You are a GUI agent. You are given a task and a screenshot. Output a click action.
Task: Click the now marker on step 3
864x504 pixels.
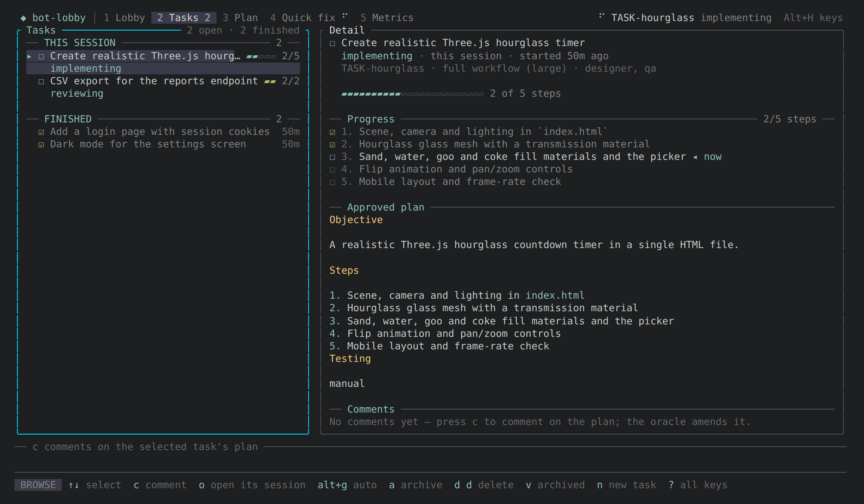point(707,157)
